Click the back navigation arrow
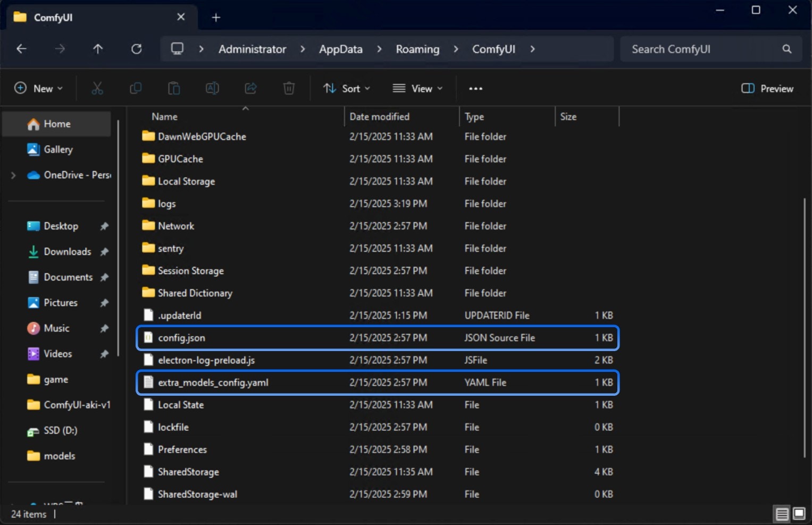The height and width of the screenshot is (525, 812). click(21, 48)
